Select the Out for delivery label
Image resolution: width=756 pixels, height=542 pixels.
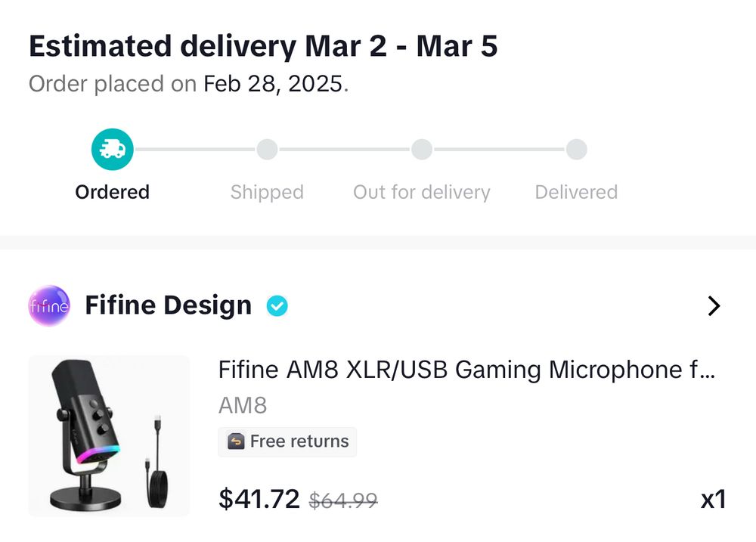tap(422, 192)
